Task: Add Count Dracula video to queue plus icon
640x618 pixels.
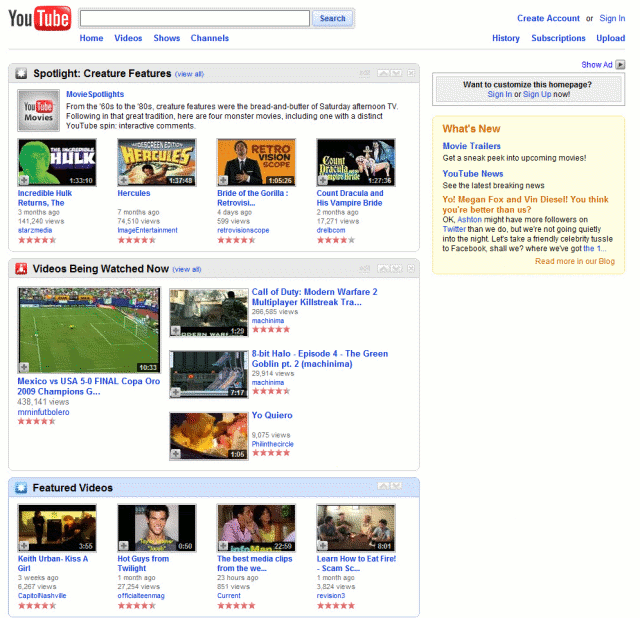Action: 322,180
